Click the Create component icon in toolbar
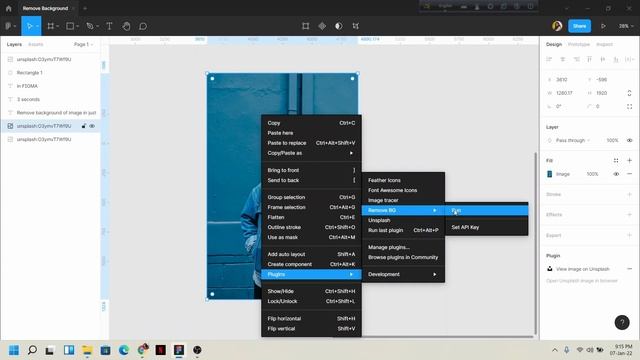Viewport: 640px width, 360px height. 322,26
